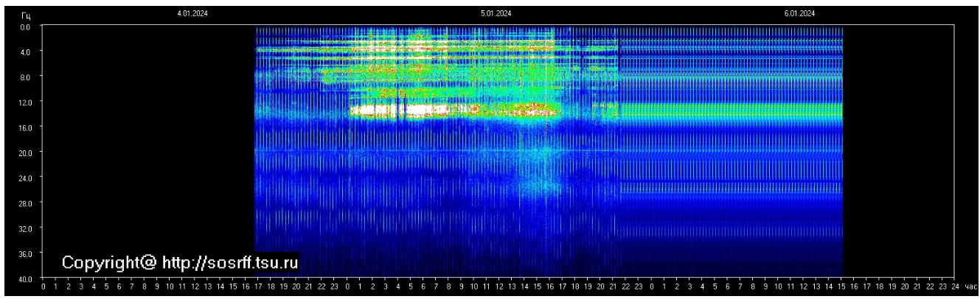The image size is (980, 299).
Task: Select the 40.0 frequency axis label
Action: (x=24, y=278)
